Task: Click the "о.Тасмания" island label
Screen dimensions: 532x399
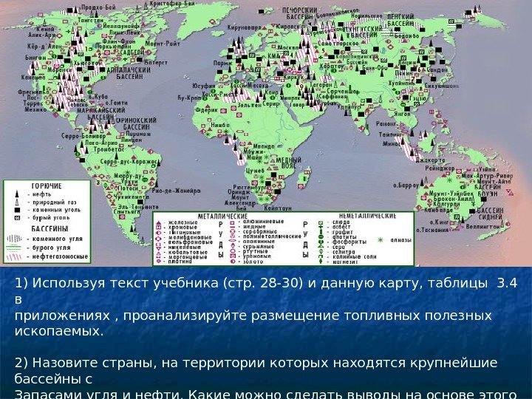Action: 432,230
